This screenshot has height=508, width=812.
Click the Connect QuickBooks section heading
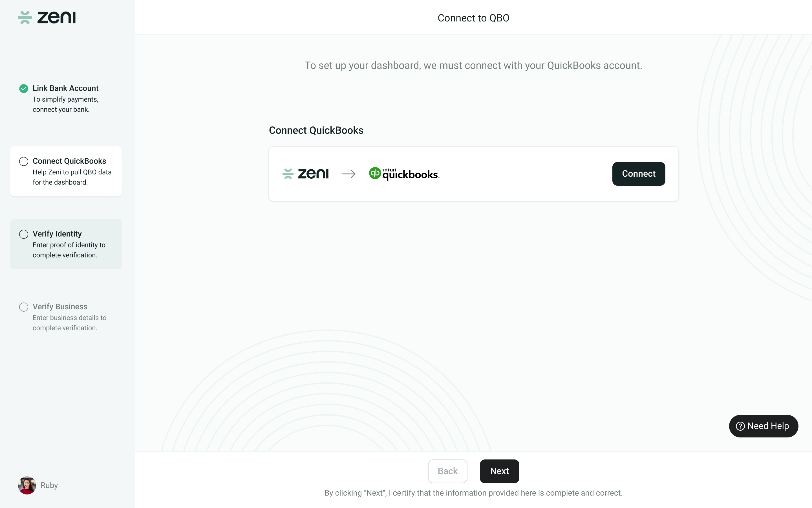pyautogui.click(x=316, y=130)
